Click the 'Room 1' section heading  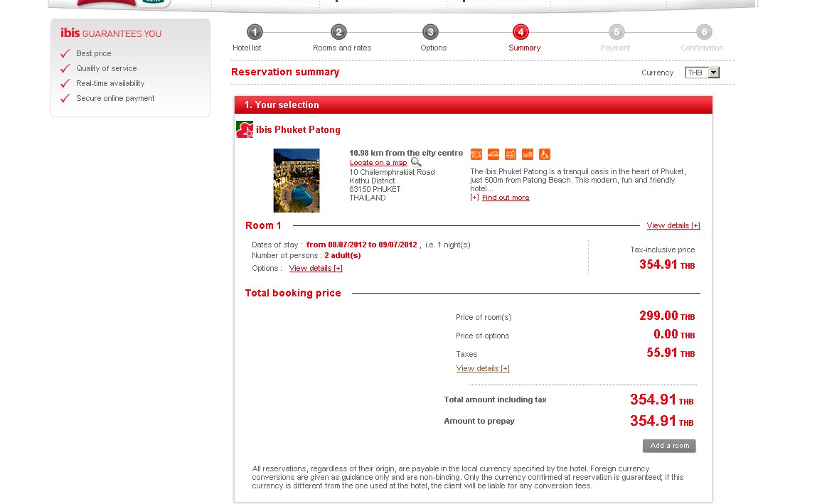(x=263, y=225)
